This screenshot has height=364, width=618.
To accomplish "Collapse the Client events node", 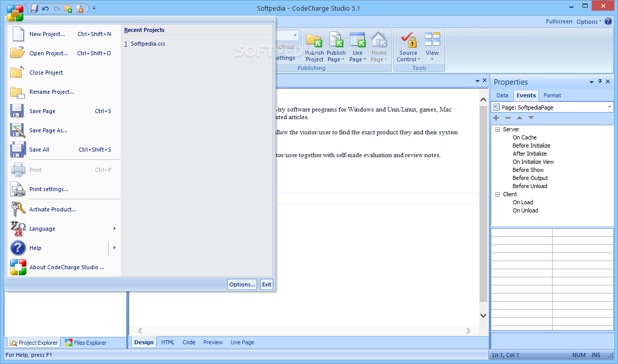I will [x=498, y=195].
